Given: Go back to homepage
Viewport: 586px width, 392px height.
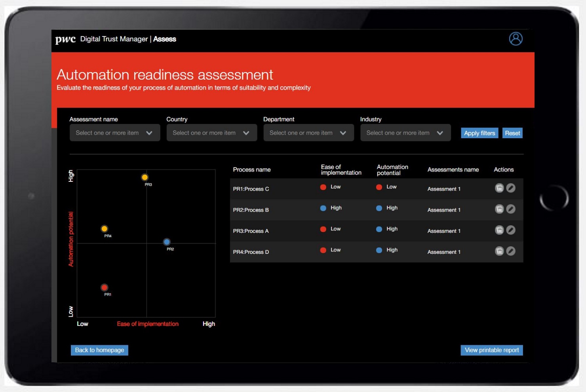Looking at the screenshot, I should click(99, 350).
